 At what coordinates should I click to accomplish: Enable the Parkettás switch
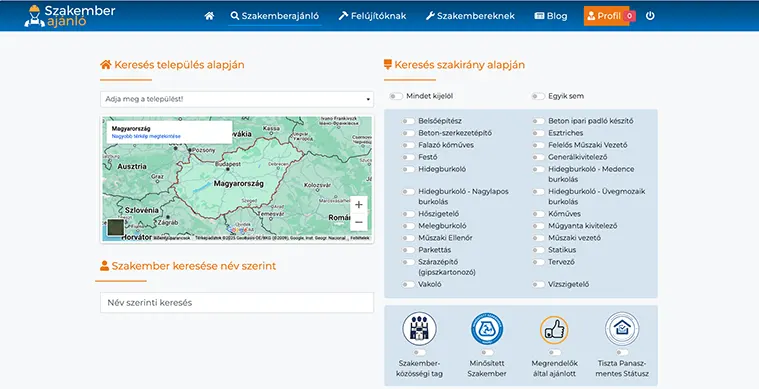(x=408, y=250)
